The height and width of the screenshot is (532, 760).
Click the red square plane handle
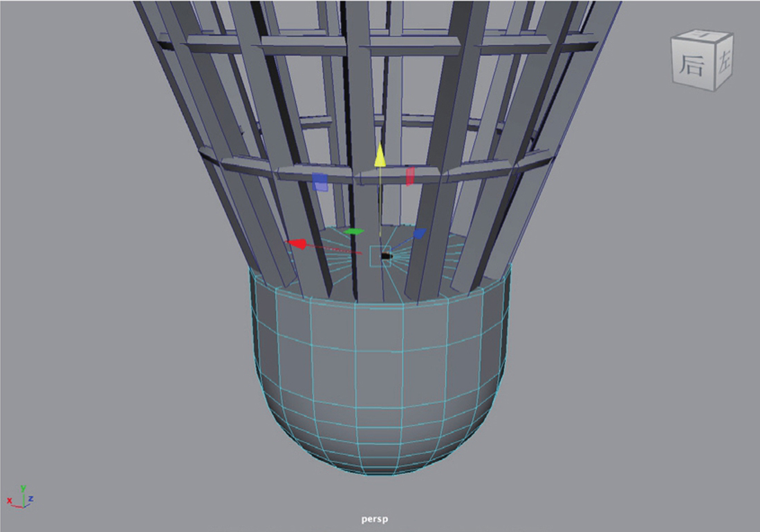pyautogui.click(x=410, y=176)
